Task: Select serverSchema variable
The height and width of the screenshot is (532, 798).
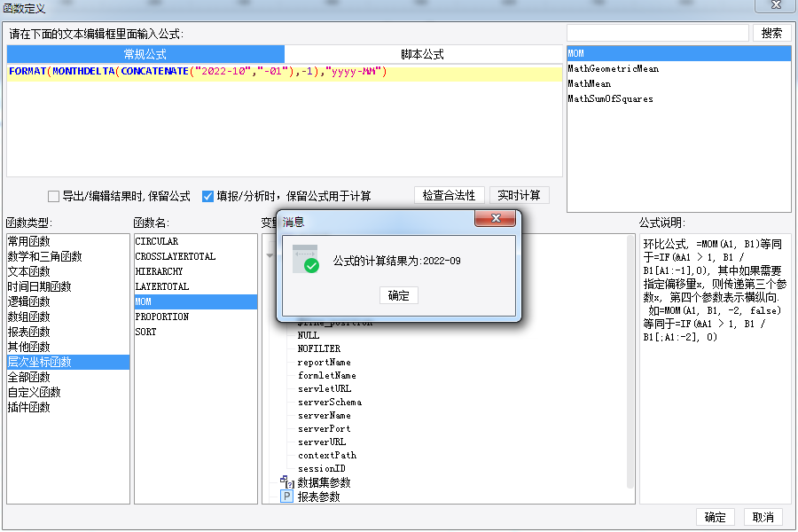Action: coord(330,402)
